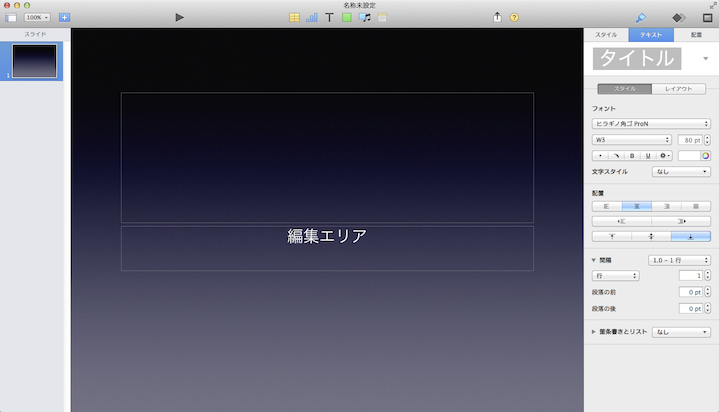Decrease text indent
Screen dimensions: 719x412
coord(621,221)
